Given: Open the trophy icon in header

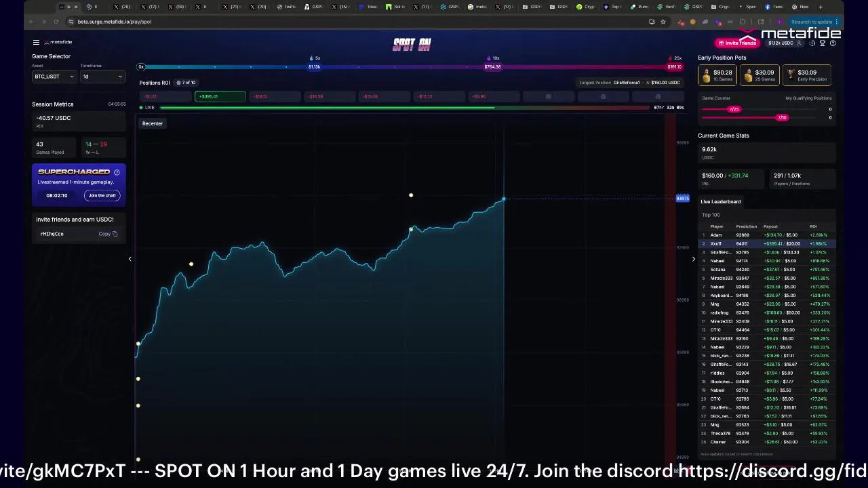Looking at the screenshot, I should [x=823, y=43].
